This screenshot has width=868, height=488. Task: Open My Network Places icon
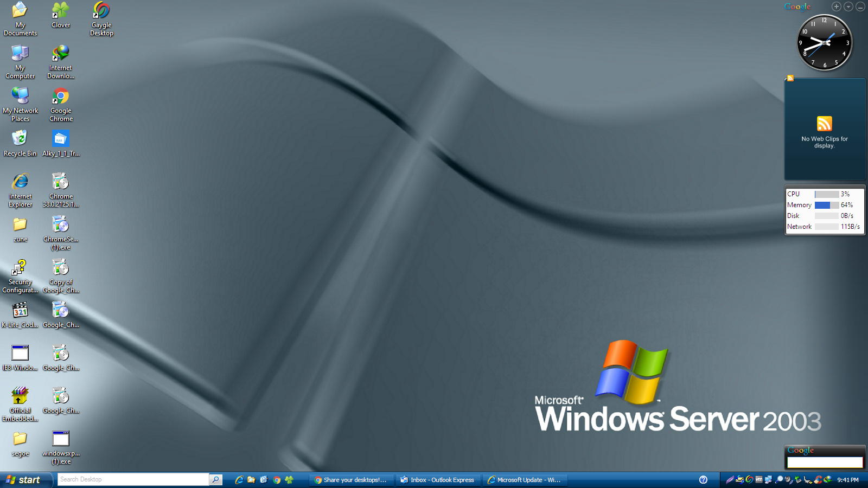(20, 105)
